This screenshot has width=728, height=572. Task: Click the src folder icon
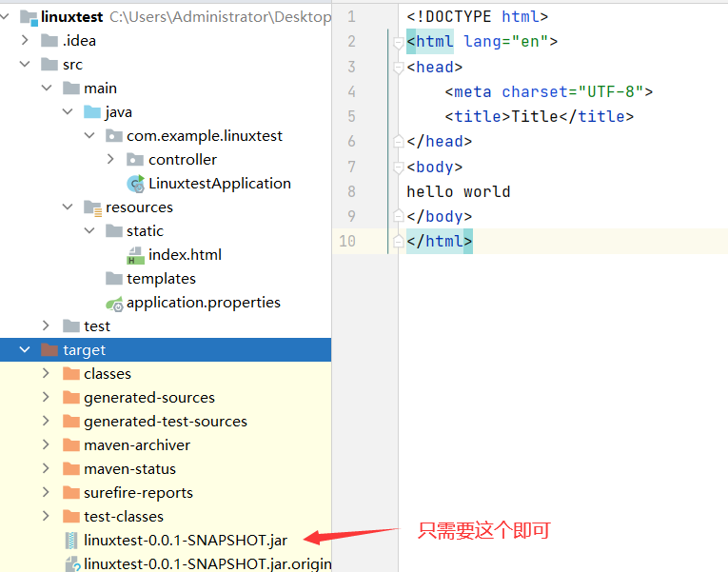coord(49,65)
